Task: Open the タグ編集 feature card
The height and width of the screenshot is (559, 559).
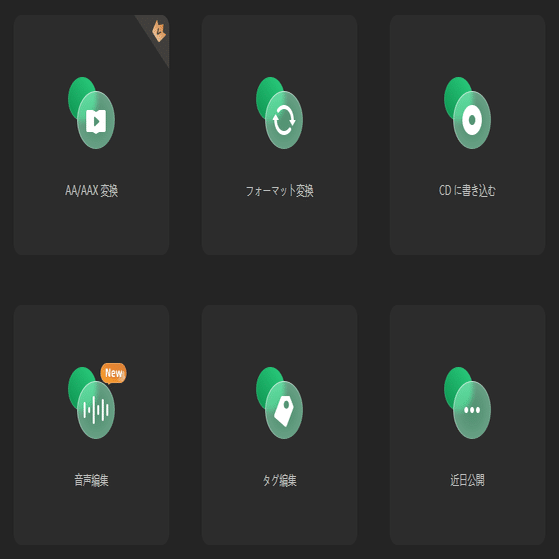Action: [280, 425]
